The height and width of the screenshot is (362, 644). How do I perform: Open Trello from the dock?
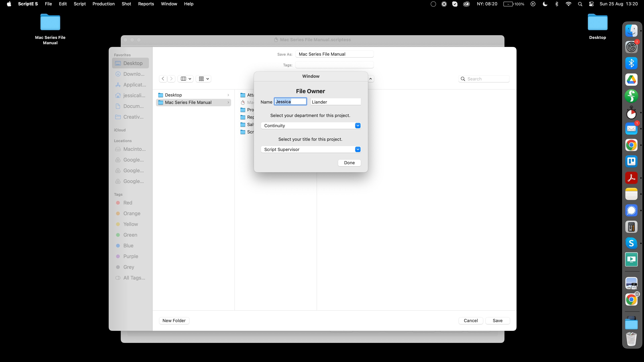click(631, 161)
